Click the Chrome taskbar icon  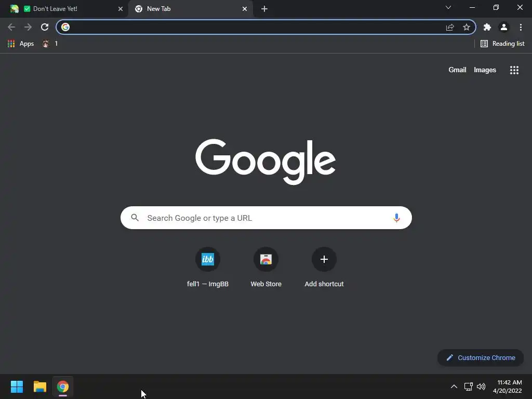pos(63,387)
